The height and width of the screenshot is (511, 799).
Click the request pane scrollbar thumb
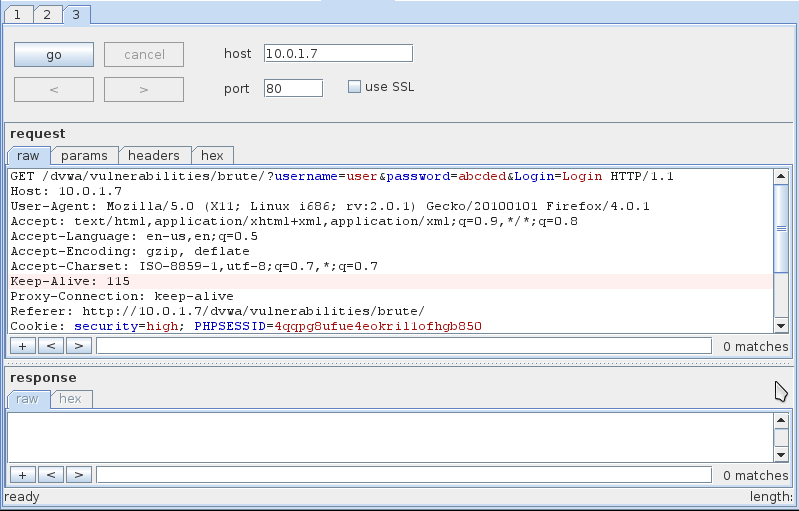tap(781, 228)
